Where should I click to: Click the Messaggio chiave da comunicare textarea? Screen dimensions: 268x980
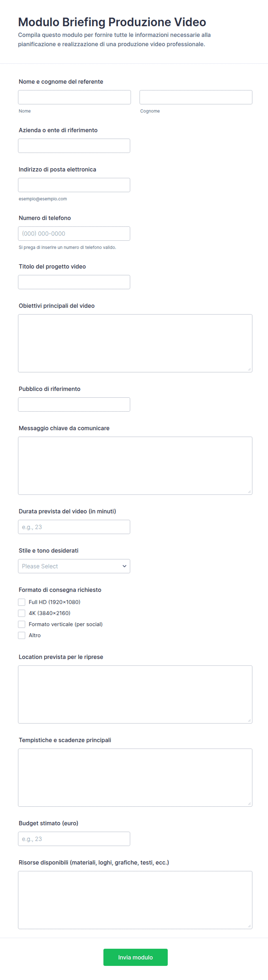pos(135,466)
